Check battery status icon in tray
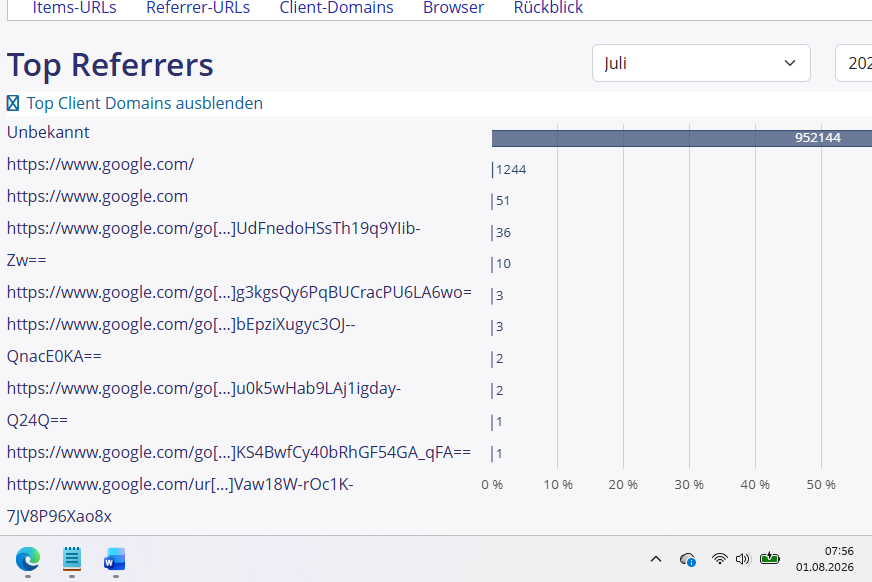 pos(770,558)
